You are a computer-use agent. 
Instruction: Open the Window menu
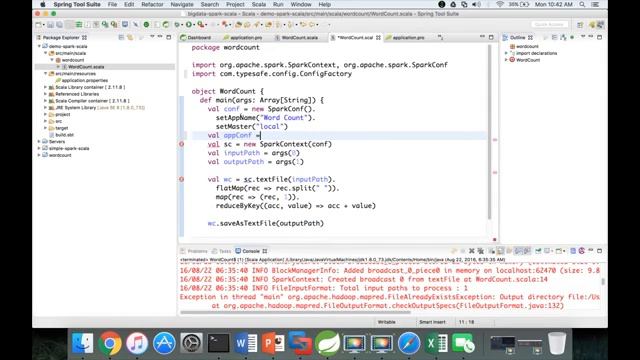[301, 4]
